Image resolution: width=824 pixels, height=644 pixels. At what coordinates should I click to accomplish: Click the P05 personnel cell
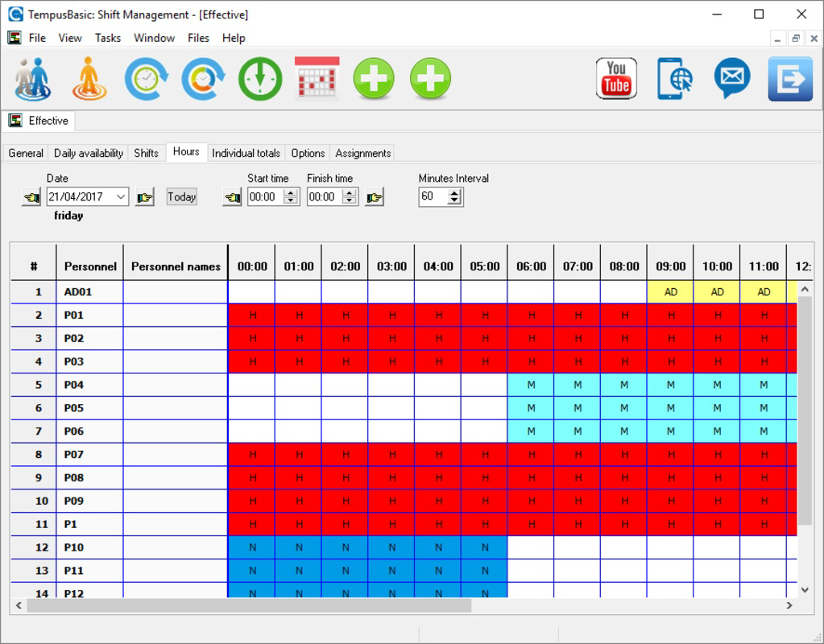pos(89,408)
